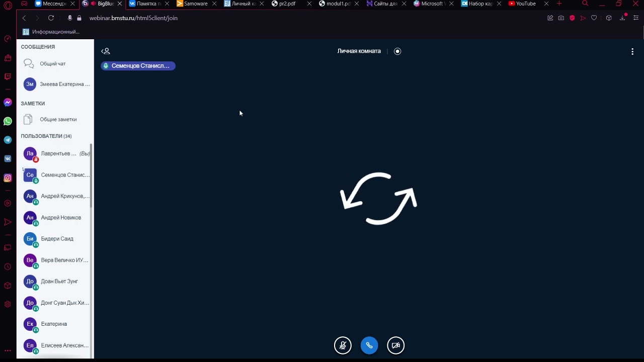Click the talking indicator Семенцов Станисл…

coord(138,66)
